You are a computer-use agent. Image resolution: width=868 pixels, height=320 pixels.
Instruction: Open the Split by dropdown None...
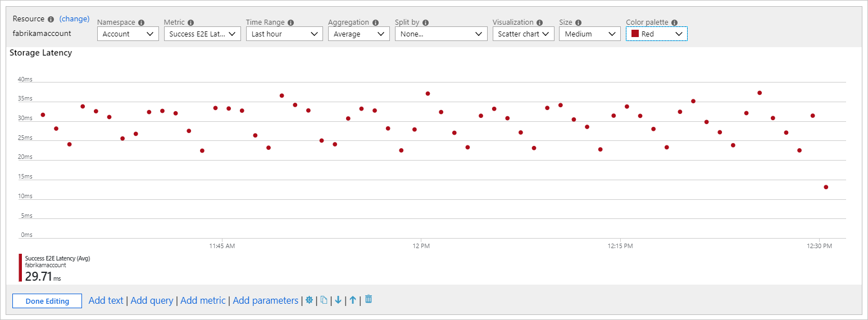(x=441, y=34)
